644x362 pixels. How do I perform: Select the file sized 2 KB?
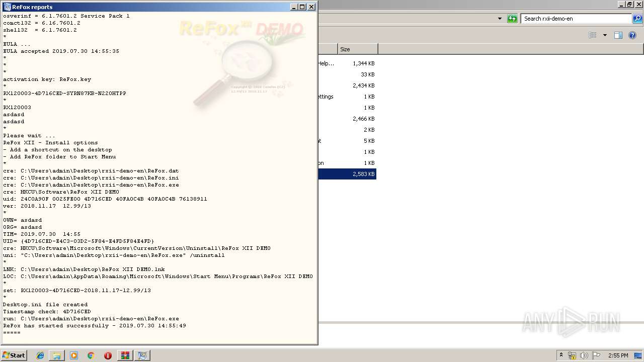coord(347,130)
